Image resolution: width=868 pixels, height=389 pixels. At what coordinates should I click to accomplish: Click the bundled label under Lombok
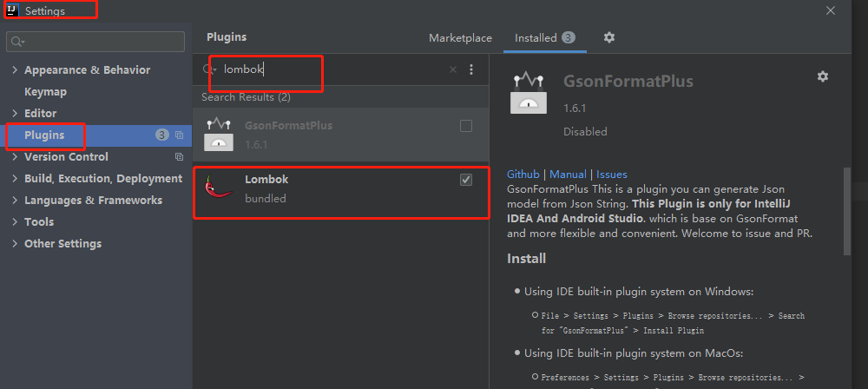click(x=265, y=198)
